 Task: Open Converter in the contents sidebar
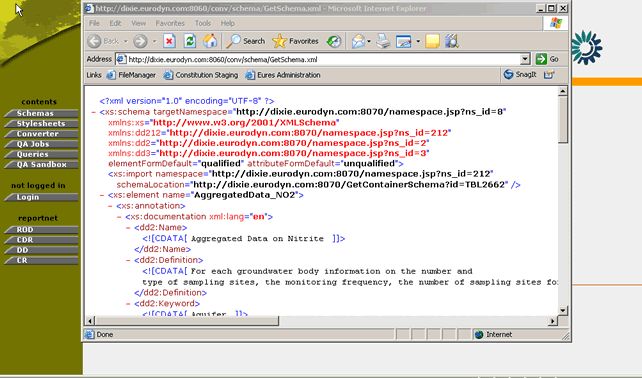(x=41, y=134)
